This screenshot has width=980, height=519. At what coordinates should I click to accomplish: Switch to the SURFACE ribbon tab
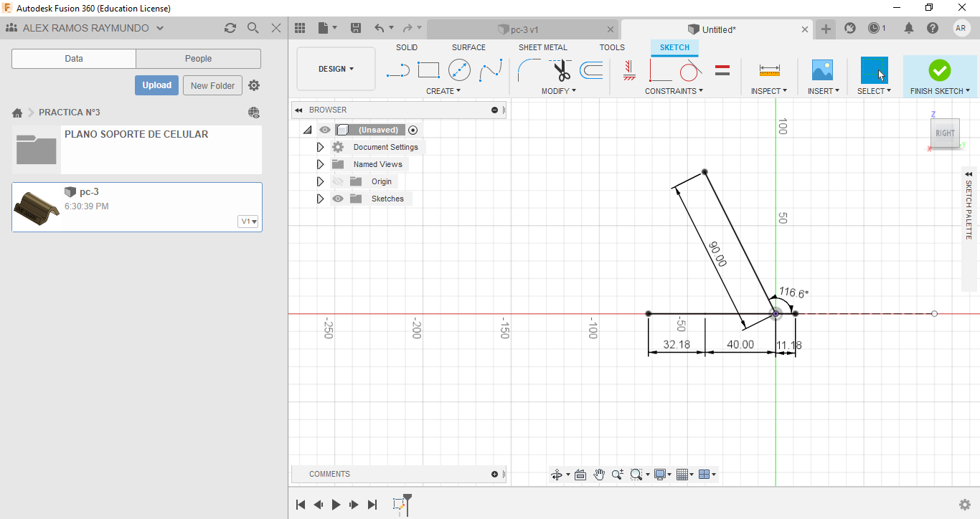tap(468, 47)
